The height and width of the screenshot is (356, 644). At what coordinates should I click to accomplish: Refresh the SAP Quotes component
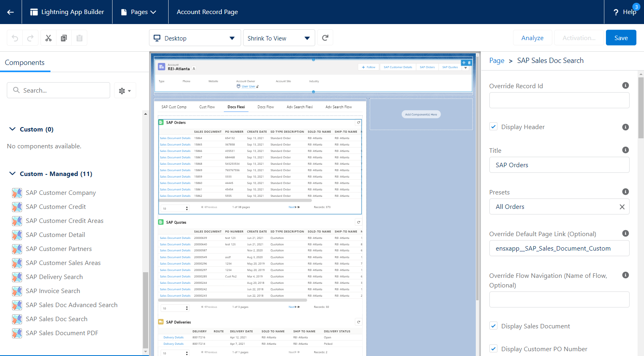[358, 222]
